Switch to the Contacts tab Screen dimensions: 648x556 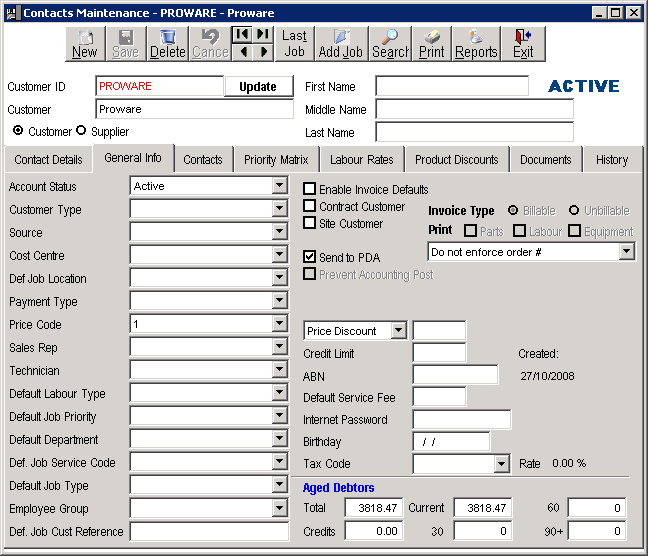tap(203, 160)
